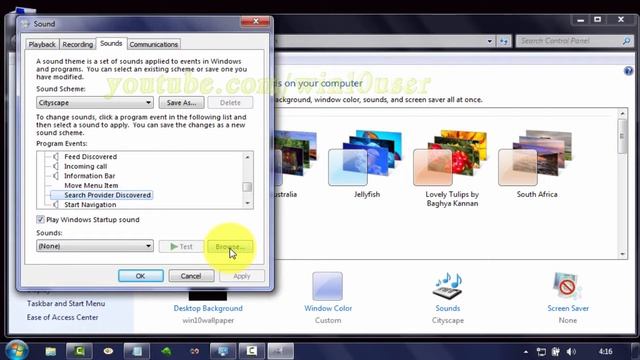The image size is (640, 360).
Task: Click the Save As button
Action: [x=182, y=102]
